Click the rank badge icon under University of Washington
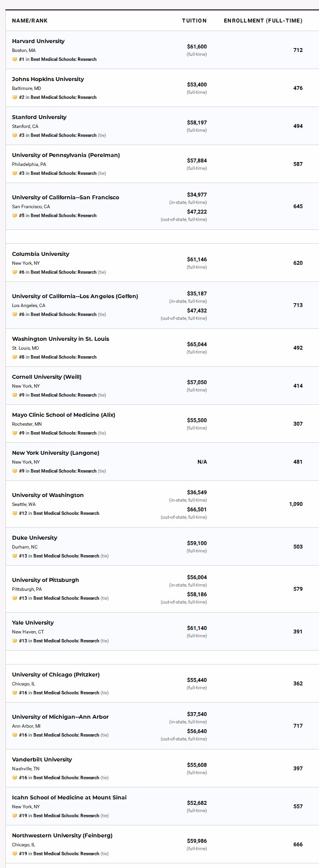 (15, 513)
